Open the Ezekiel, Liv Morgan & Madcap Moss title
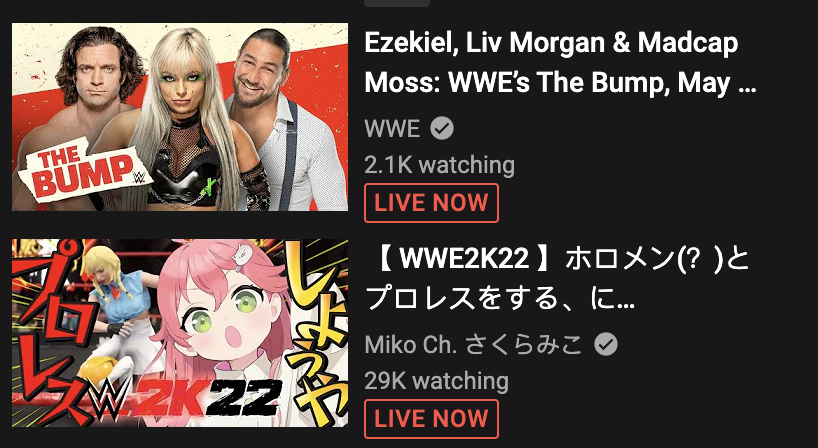Screen dimensions: 818x448 coord(560,62)
